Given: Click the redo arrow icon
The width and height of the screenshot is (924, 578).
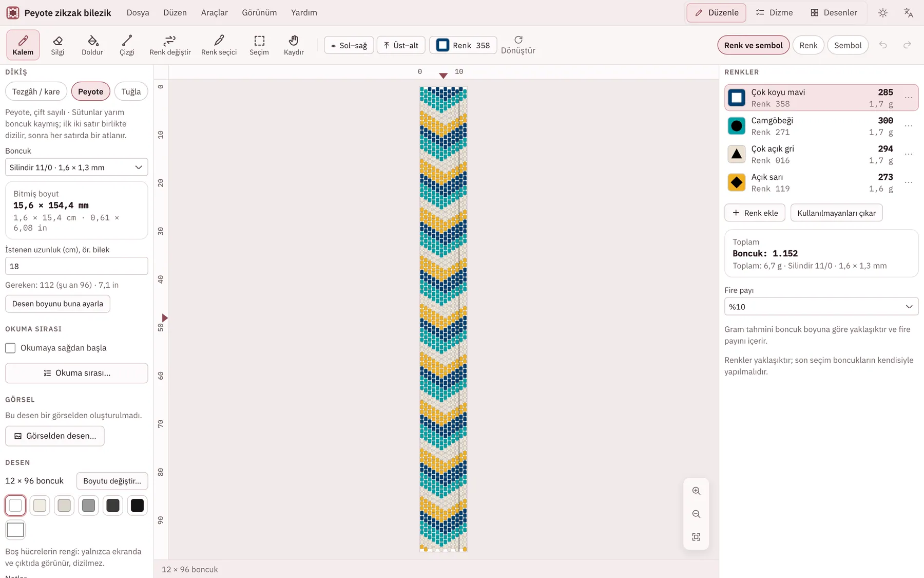Looking at the screenshot, I should [x=907, y=45].
